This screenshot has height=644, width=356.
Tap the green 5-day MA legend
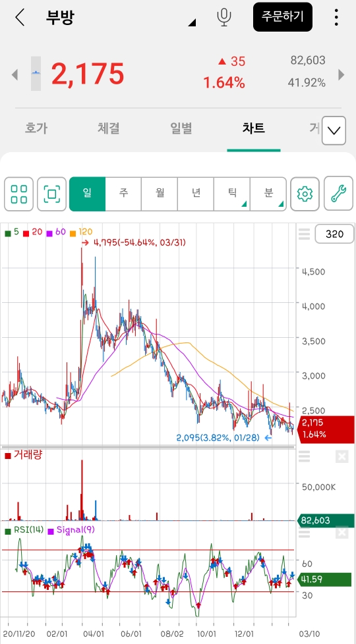11,232
